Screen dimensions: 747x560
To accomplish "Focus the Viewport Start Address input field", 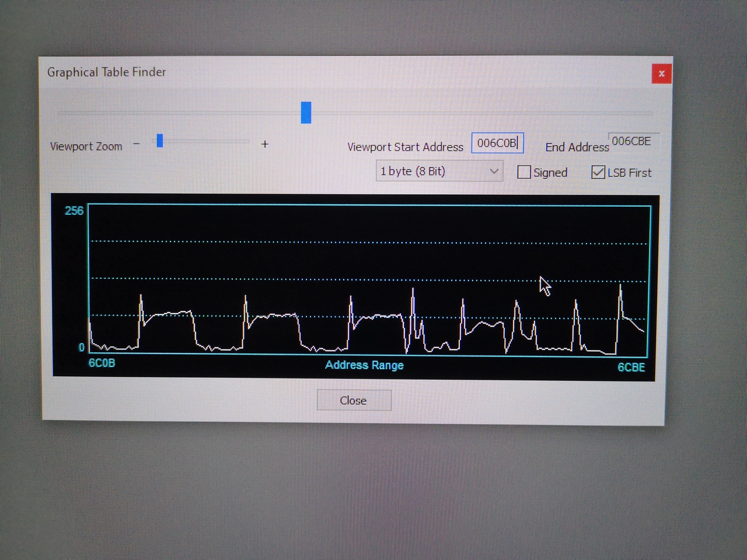I will pos(497,143).
